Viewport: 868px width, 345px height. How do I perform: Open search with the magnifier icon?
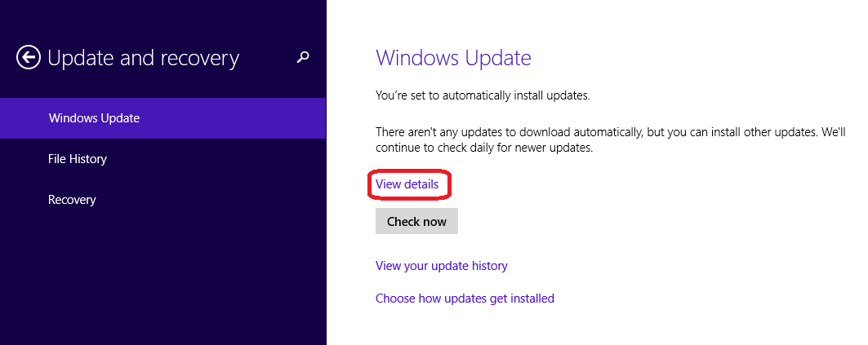click(x=303, y=57)
